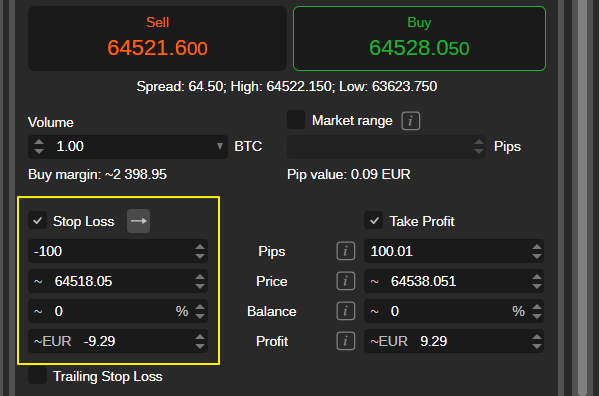Open the Balance row info icon
This screenshot has width=599, height=396.
(345, 311)
